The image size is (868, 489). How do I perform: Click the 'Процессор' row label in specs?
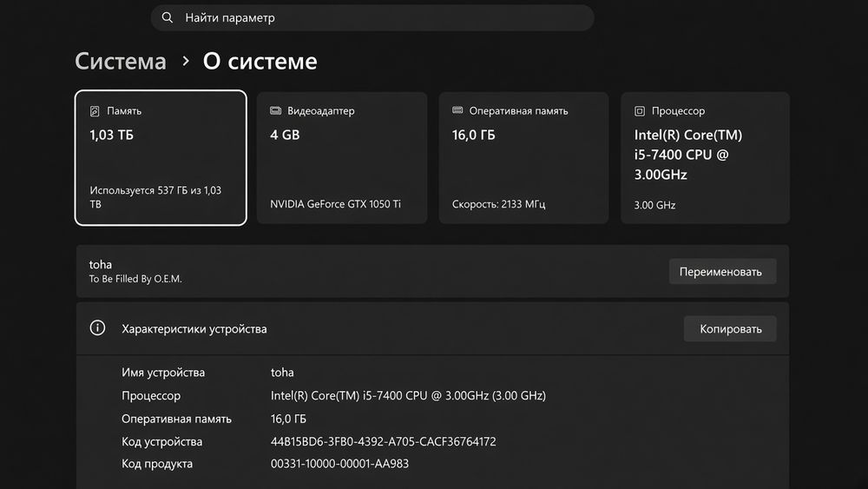pyautogui.click(x=150, y=395)
